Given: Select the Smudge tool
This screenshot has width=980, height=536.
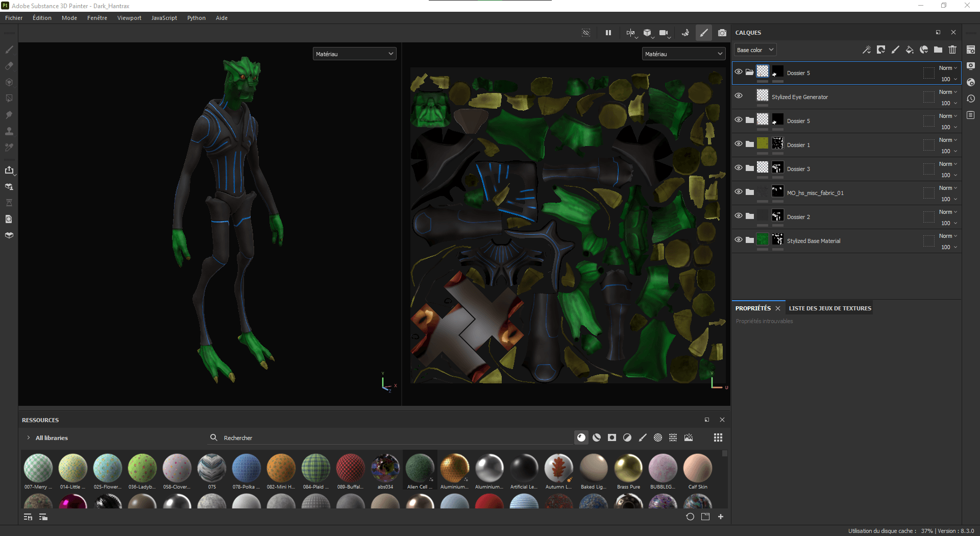Looking at the screenshot, I should point(9,115).
